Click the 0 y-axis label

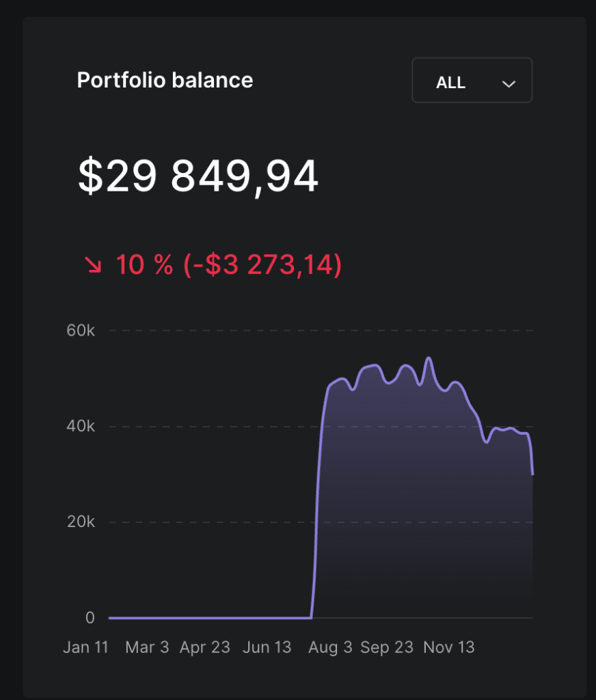[90, 618]
